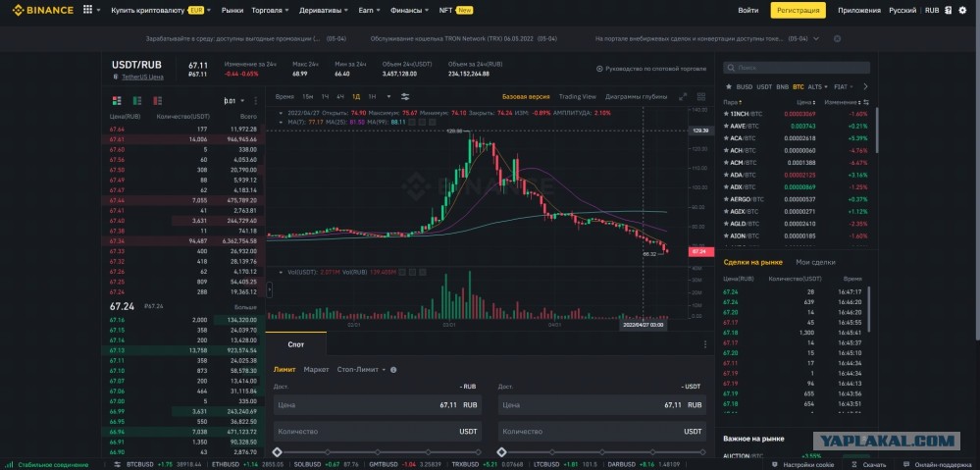The image size is (980, 470).
Task: Open order book precision 0.01 dropdown
Action: point(234,101)
